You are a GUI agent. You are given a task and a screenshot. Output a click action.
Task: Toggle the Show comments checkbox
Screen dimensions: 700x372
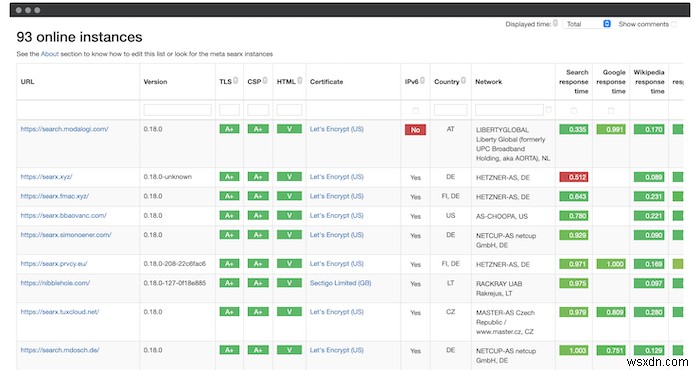point(674,24)
